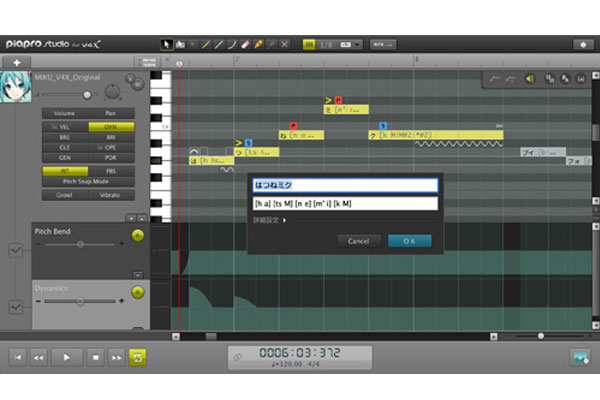The image size is (600, 400).
Task: Start playback with play button
Action: [x=67, y=358]
